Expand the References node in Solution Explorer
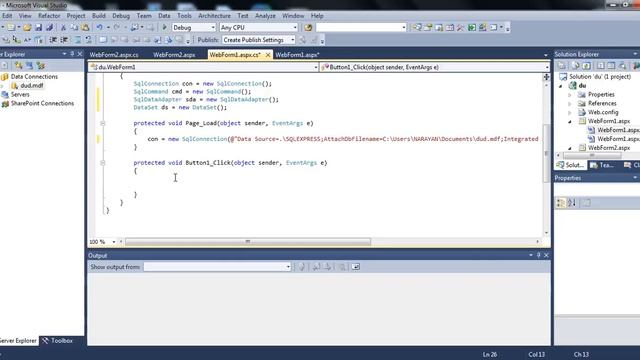 [570, 104]
